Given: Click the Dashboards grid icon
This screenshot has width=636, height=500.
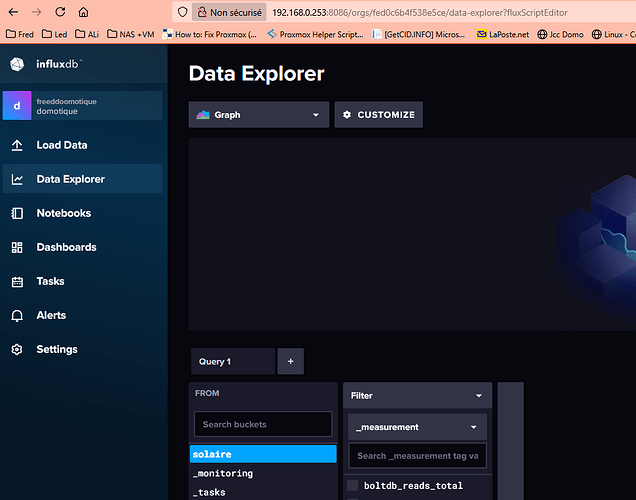Looking at the screenshot, I should tap(17, 247).
